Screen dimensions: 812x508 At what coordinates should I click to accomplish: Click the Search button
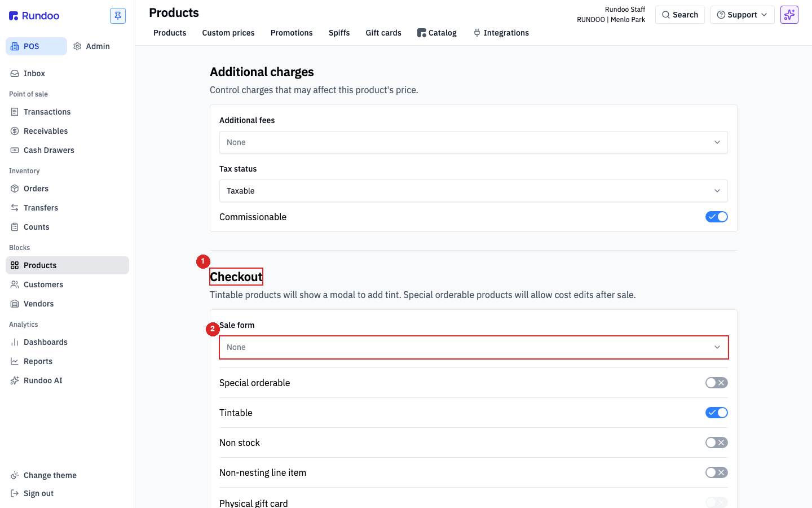[680, 15]
